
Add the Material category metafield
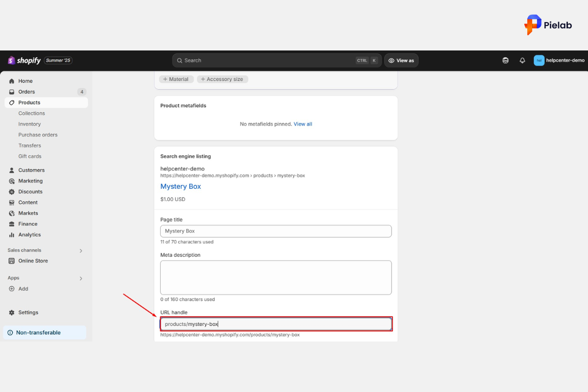point(176,79)
